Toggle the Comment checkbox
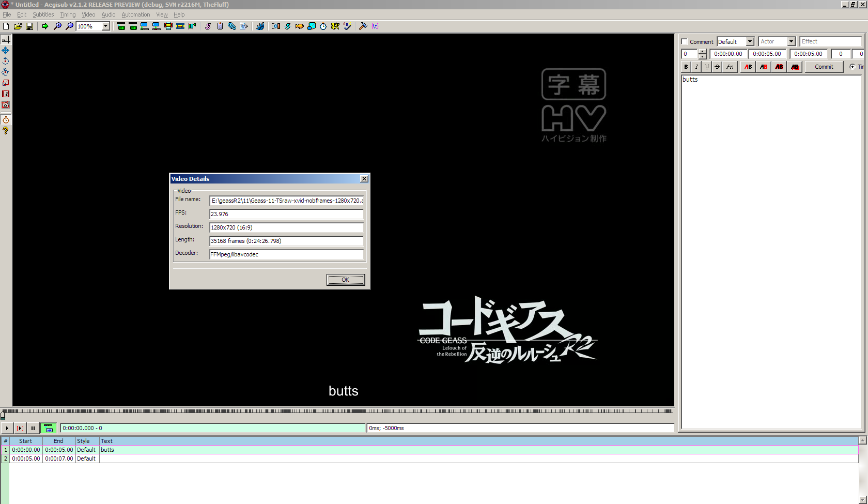 coord(684,42)
